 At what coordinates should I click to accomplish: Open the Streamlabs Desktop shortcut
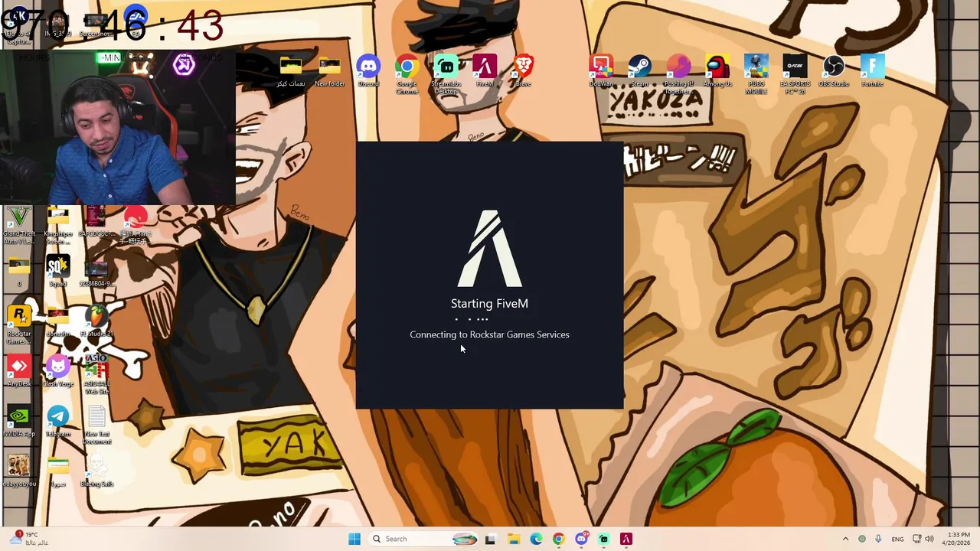tap(446, 74)
